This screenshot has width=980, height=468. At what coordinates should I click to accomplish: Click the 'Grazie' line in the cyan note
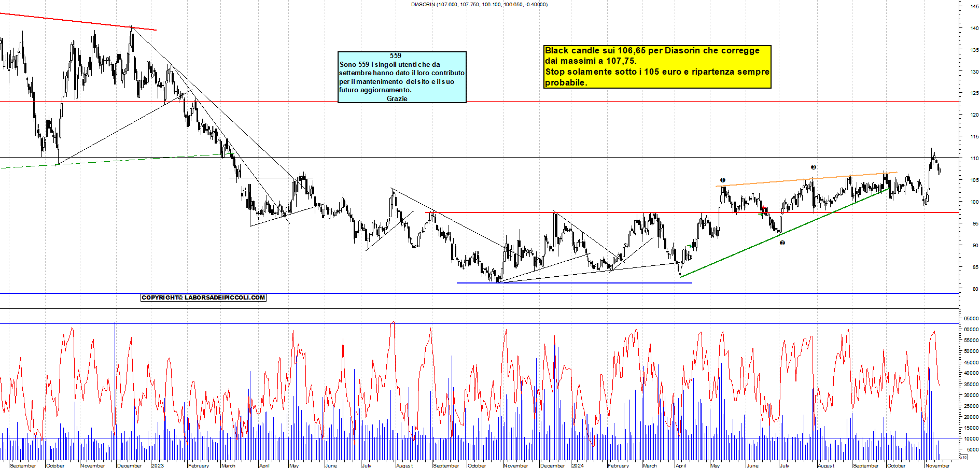397,98
